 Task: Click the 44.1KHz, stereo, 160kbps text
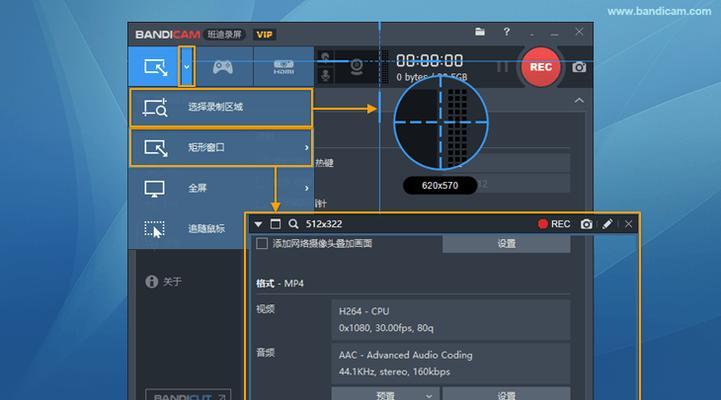[394, 371]
